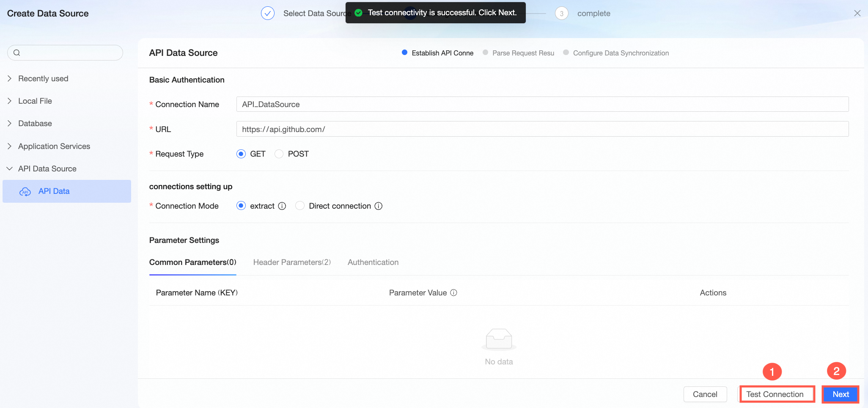Click the URL input field
868x408 pixels.
[x=542, y=129]
